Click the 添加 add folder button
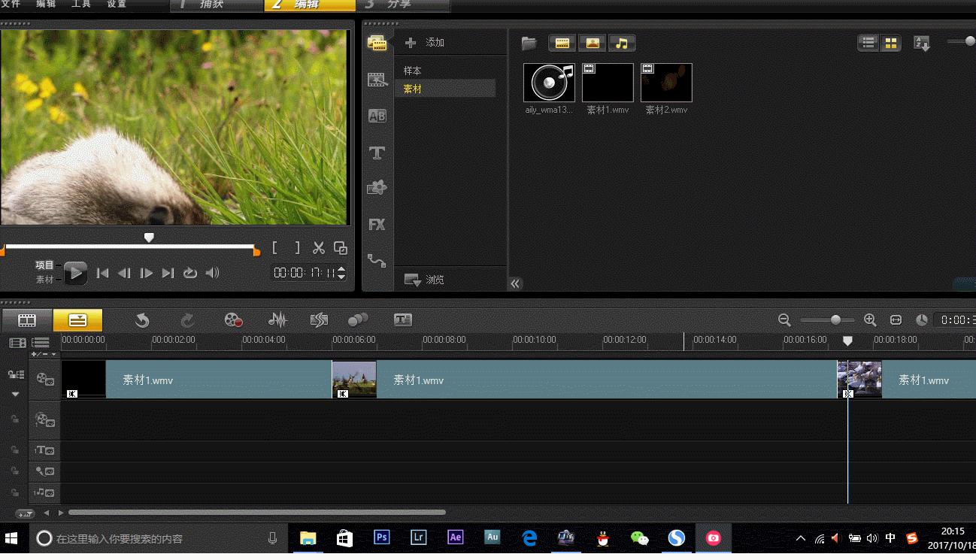This screenshot has width=976, height=560. click(426, 43)
